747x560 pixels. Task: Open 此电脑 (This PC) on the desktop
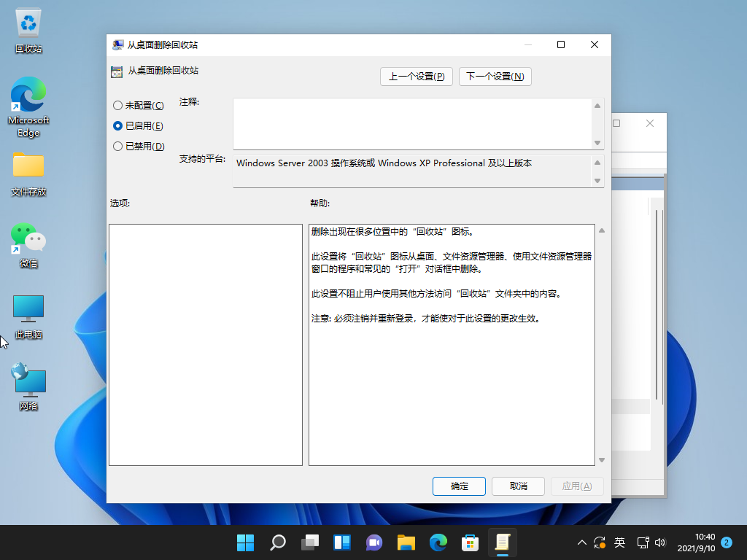pyautogui.click(x=28, y=309)
